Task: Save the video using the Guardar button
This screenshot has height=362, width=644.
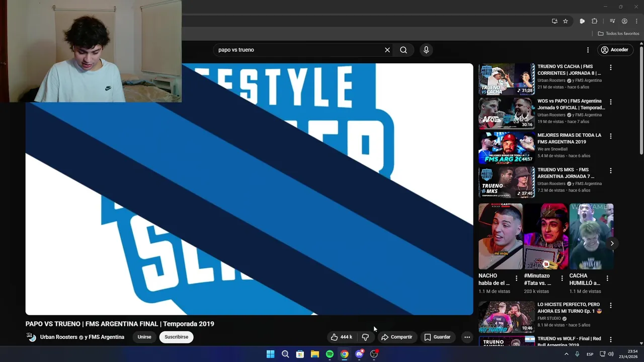Action: [x=437, y=337]
